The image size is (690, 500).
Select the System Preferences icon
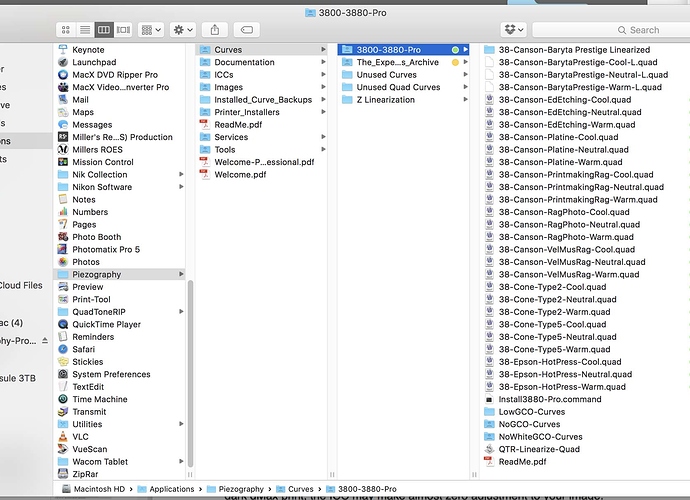63,374
